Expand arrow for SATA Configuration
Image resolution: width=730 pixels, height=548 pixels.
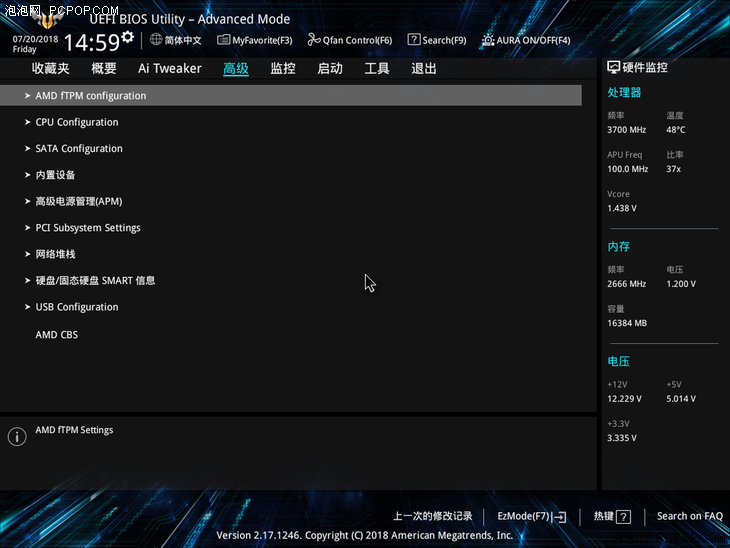pos(27,149)
